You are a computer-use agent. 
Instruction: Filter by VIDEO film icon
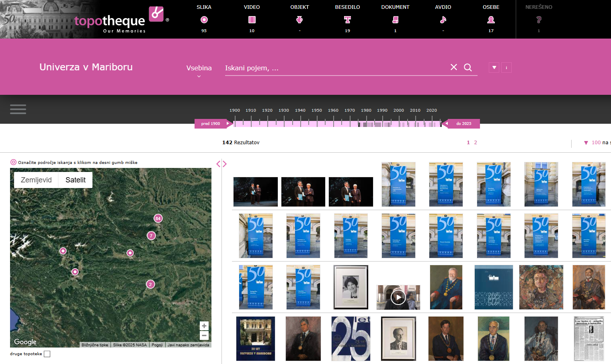coord(252,20)
